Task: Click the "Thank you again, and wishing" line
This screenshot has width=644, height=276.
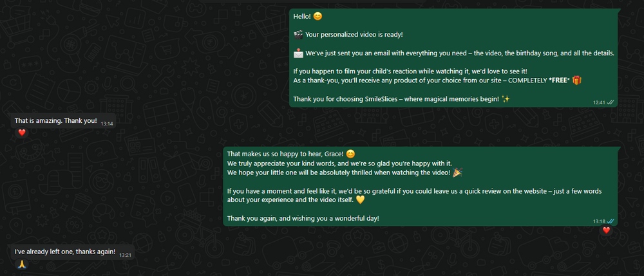Action: tap(303, 218)
